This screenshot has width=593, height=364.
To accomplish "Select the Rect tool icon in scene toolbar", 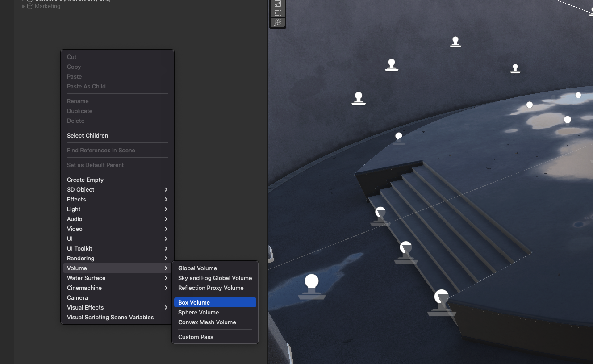I will pyautogui.click(x=278, y=13).
